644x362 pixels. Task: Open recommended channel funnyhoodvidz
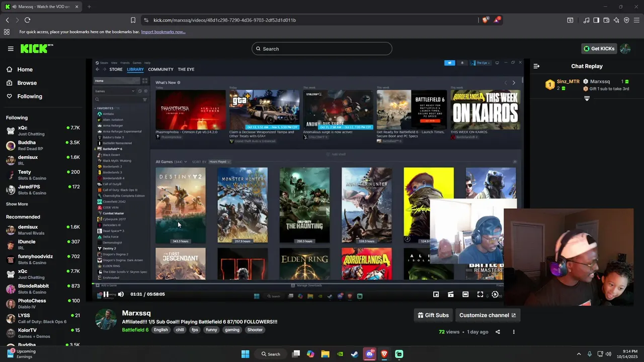(43, 259)
